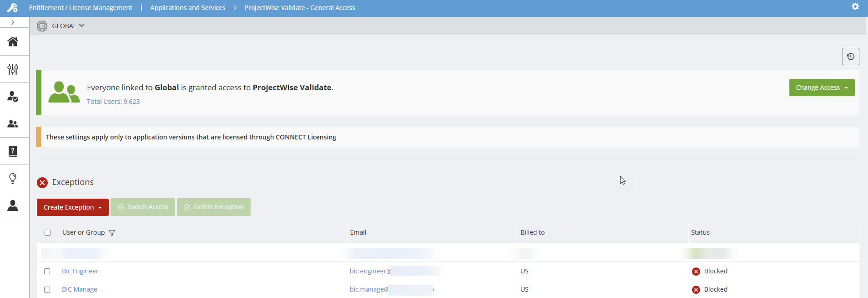Viewport: 868px width, 298px height.
Task: Open the BIC Manage user link
Action: (80, 289)
